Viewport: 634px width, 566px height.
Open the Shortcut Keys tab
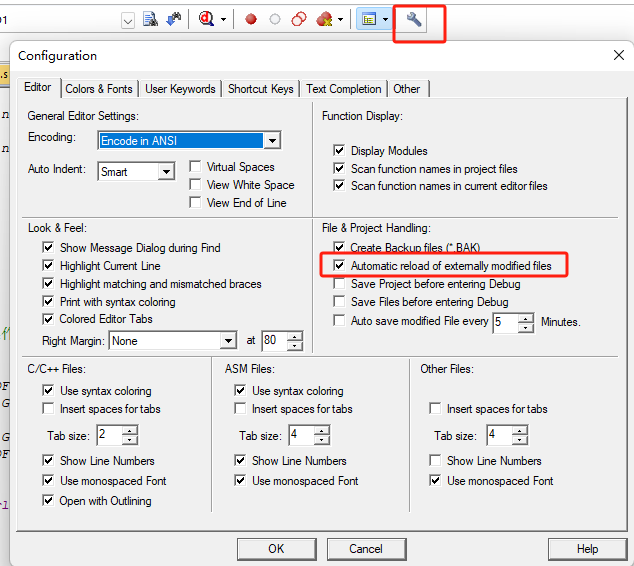pos(260,89)
